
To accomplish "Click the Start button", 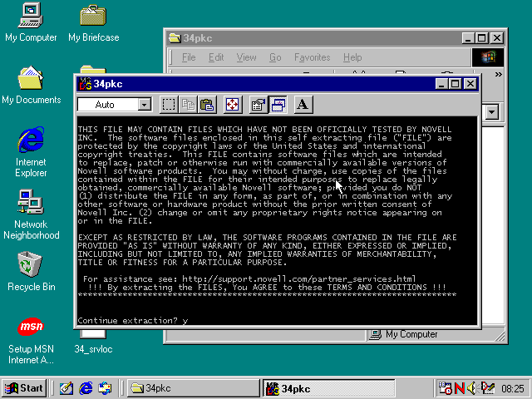I will pyautogui.click(x=24, y=388).
